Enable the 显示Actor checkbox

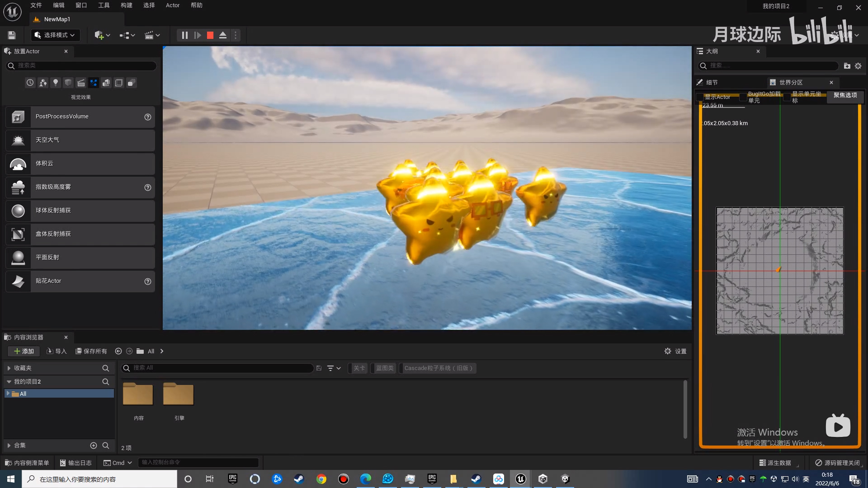coord(700,97)
